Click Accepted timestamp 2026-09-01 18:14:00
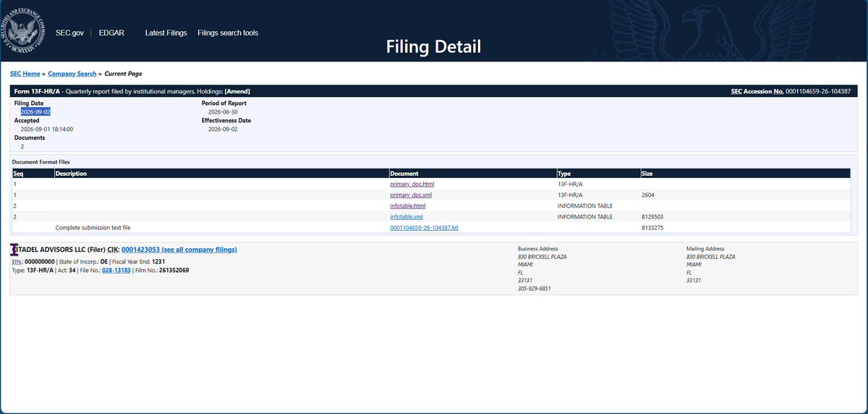Image resolution: width=868 pixels, height=414 pixels. [x=47, y=129]
